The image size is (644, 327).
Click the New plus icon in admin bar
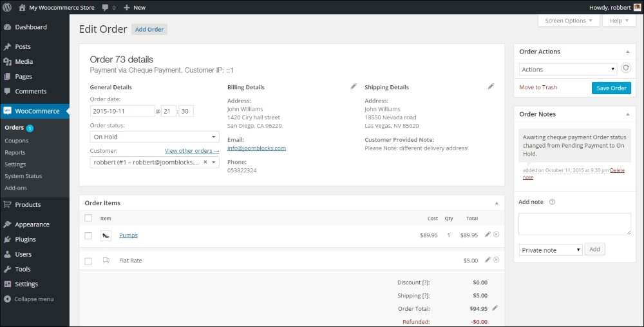[x=126, y=7]
